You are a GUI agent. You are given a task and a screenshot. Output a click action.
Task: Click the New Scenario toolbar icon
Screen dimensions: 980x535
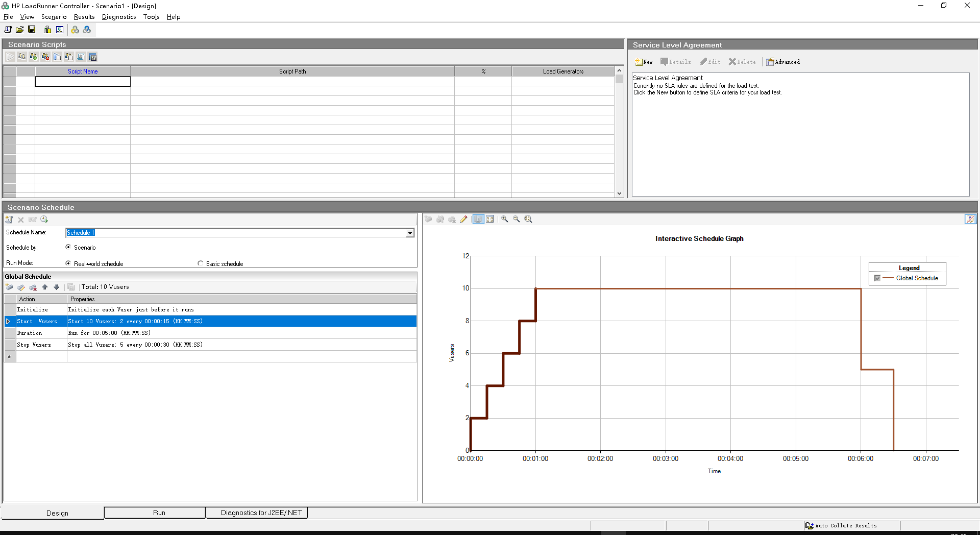[x=8, y=30]
